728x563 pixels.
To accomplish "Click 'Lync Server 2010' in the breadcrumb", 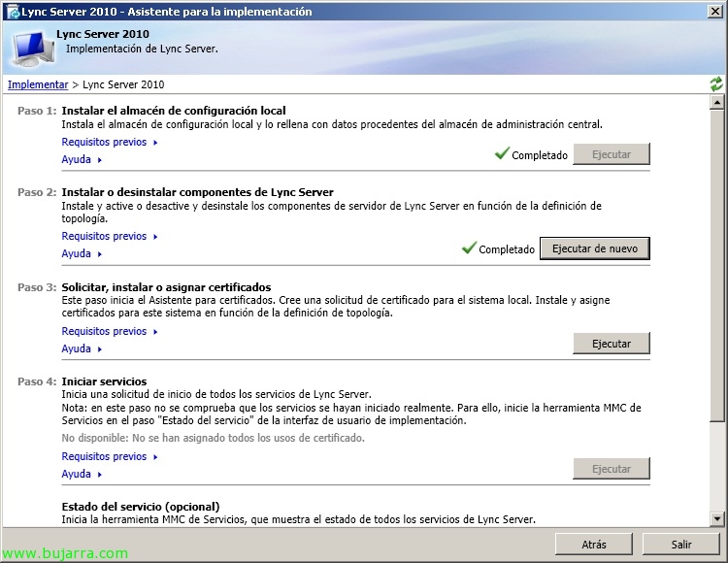I will [123, 84].
